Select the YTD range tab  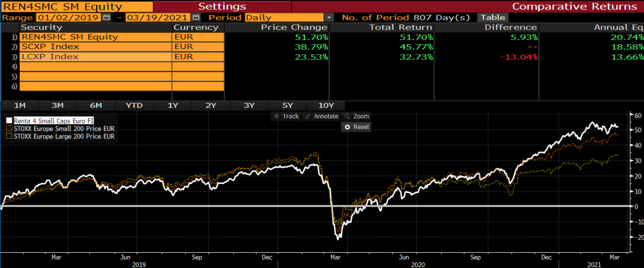pos(134,106)
